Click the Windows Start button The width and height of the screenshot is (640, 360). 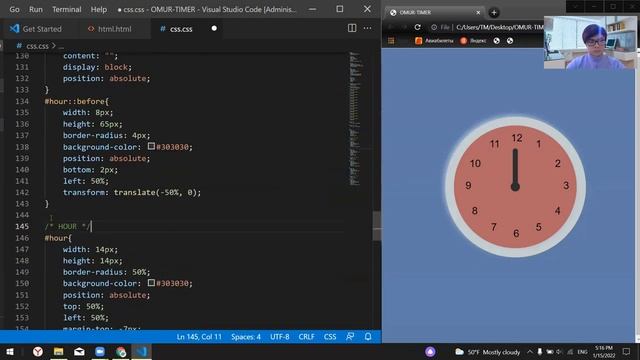click(10, 351)
